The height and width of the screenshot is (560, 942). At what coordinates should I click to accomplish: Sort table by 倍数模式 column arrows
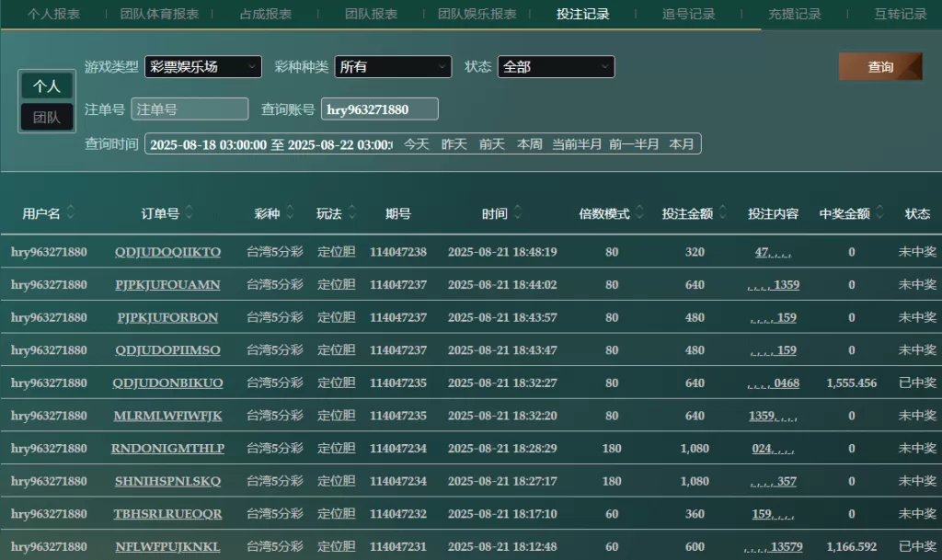(639, 211)
